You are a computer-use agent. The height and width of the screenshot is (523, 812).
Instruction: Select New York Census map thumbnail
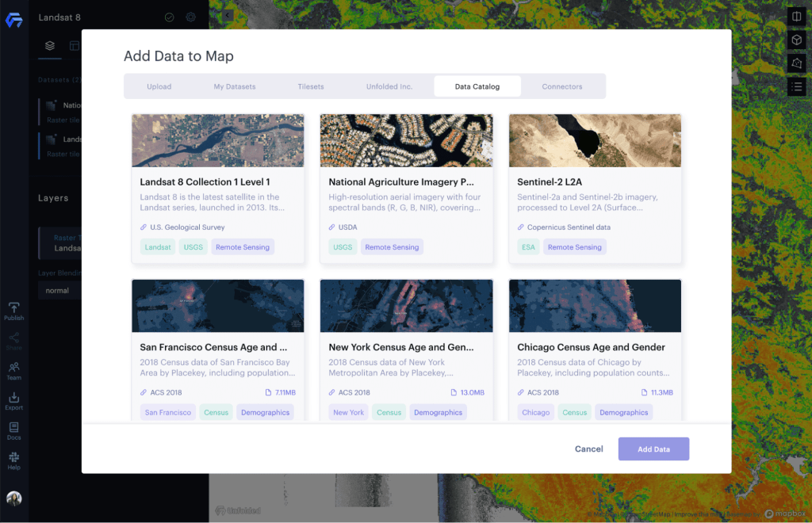pos(407,306)
